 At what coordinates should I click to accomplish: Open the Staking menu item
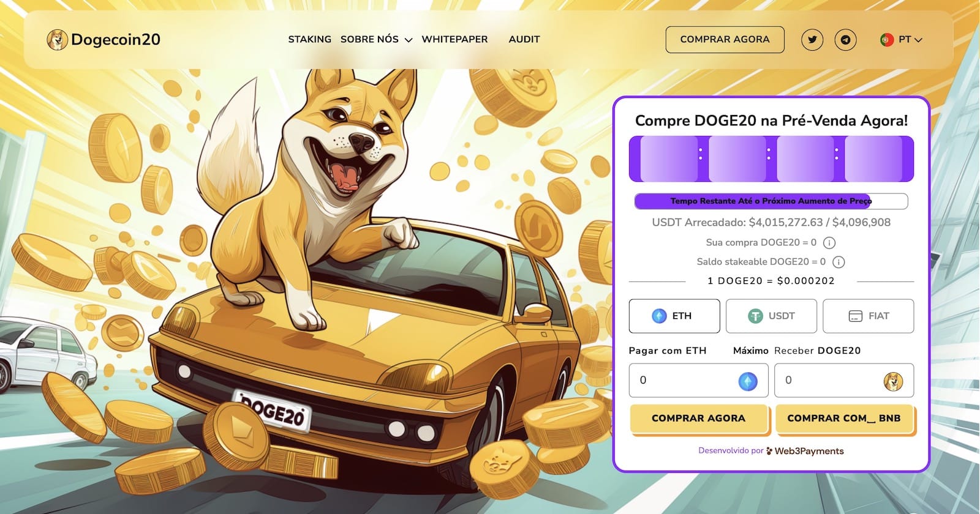click(310, 39)
